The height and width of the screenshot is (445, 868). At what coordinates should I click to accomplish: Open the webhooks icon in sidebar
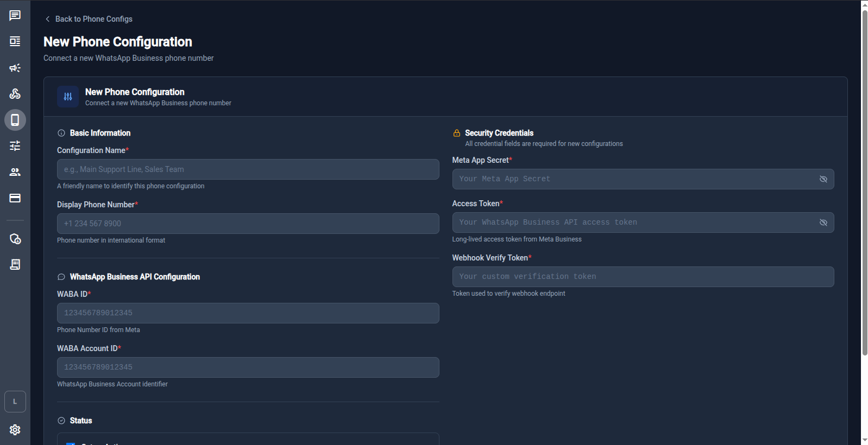pyautogui.click(x=15, y=94)
